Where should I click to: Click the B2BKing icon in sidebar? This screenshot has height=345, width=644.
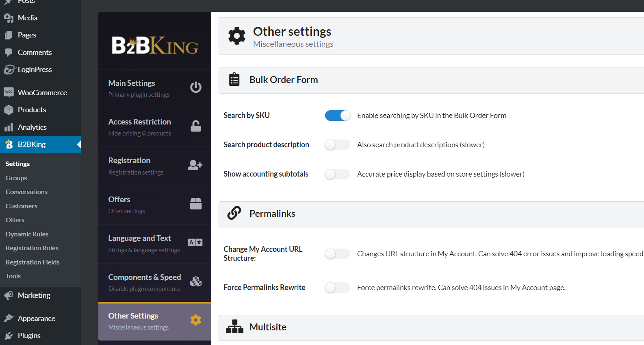9,144
